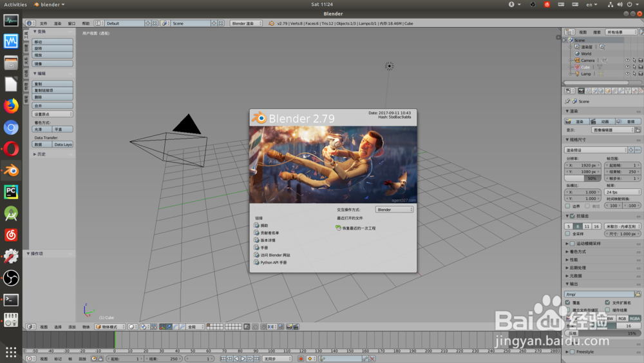Screen dimensions: 644x363
Task: Open the 设置原点 set origin dropdown
Action: [x=53, y=114]
